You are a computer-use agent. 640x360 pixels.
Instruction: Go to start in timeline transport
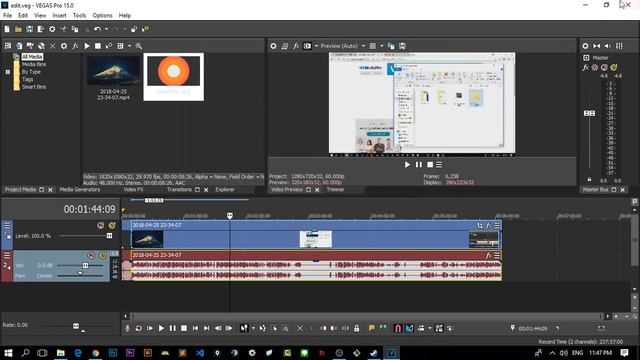[195, 328]
